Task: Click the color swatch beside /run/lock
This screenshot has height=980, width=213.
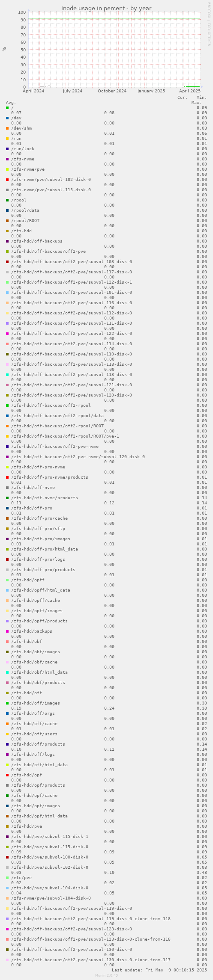Action: point(7,149)
